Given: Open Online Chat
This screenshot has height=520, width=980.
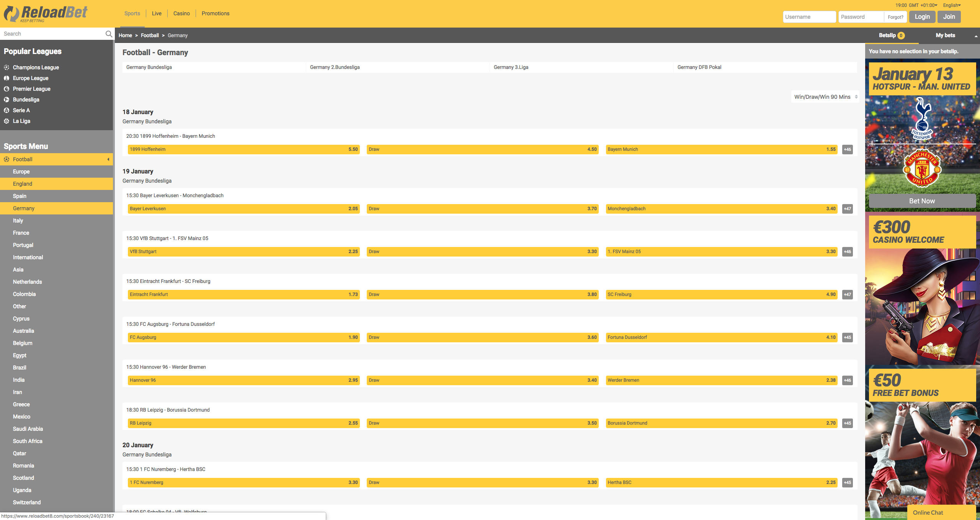Looking at the screenshot, I should point(941,512).
